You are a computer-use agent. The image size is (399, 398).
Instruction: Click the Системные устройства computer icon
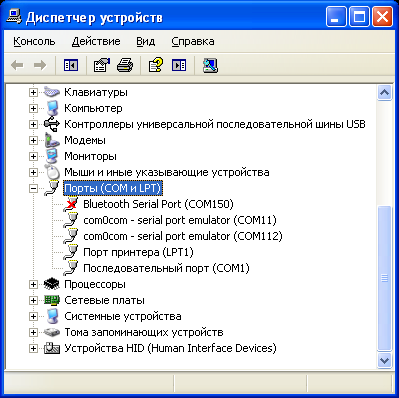pyautogui.click(x=52, y=316)
